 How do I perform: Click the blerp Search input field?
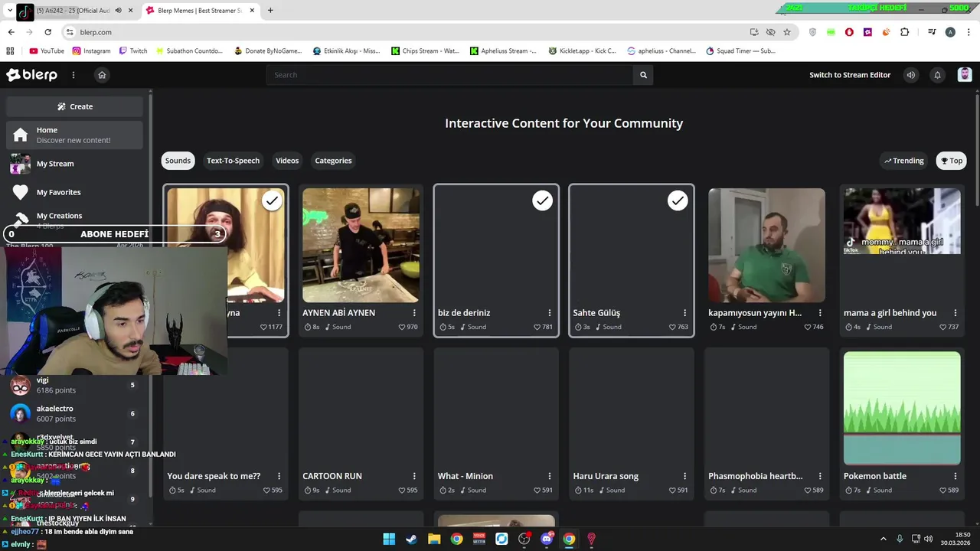450,75
